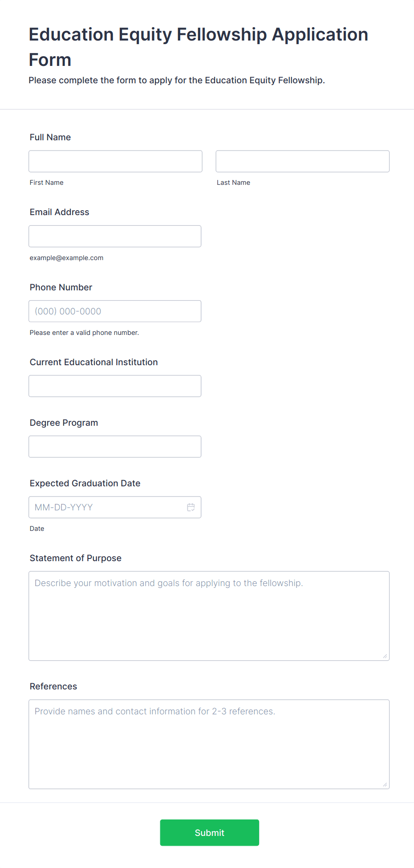Click the References field label
414x868 pixels.
coord(53,686)
